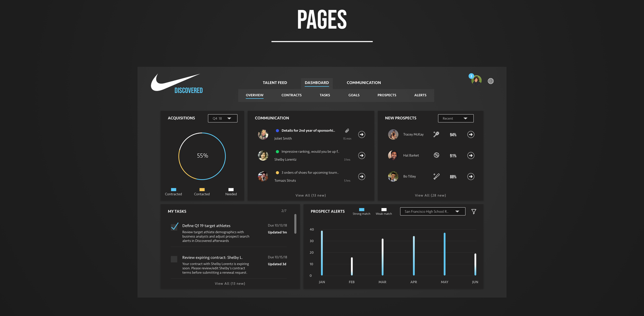Open Joliet Smith message arrow
The width and height of the screenshot is (644, 316).
pos(362,134)
